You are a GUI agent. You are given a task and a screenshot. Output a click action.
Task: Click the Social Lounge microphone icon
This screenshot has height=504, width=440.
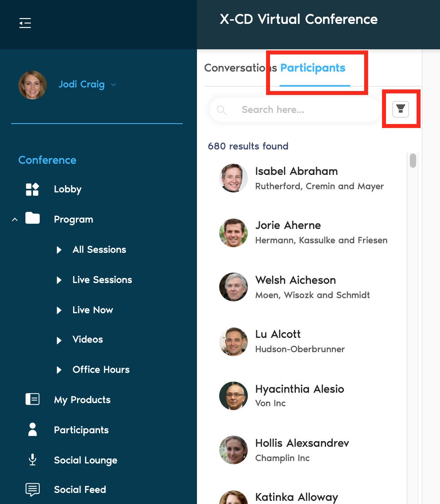[x=33, y=459]
